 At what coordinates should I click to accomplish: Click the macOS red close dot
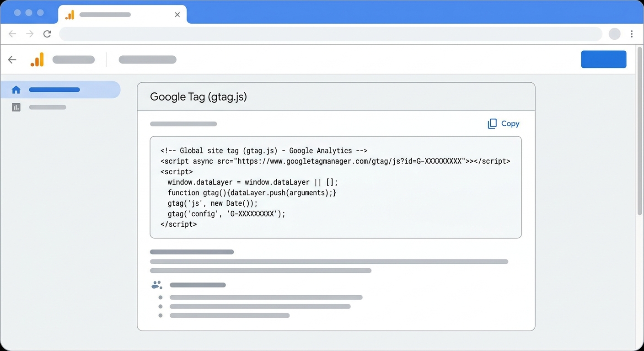[17, 13]
